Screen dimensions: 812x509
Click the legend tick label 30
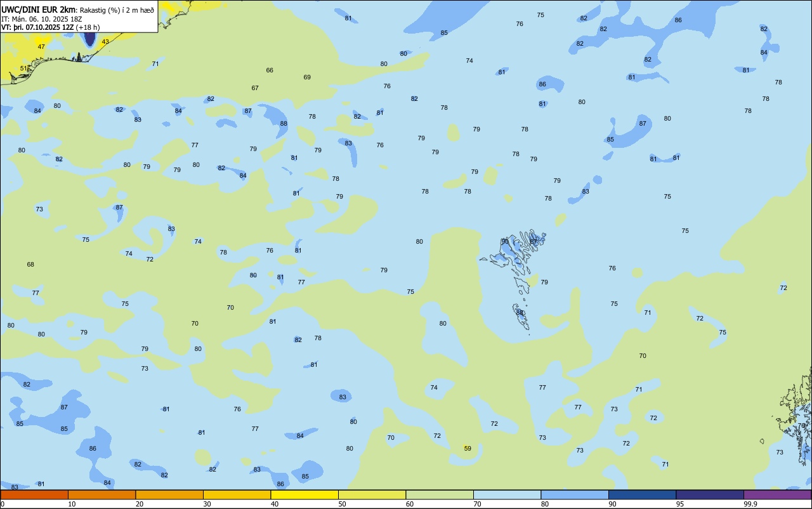pyautogui.click(x=207, y=504)
